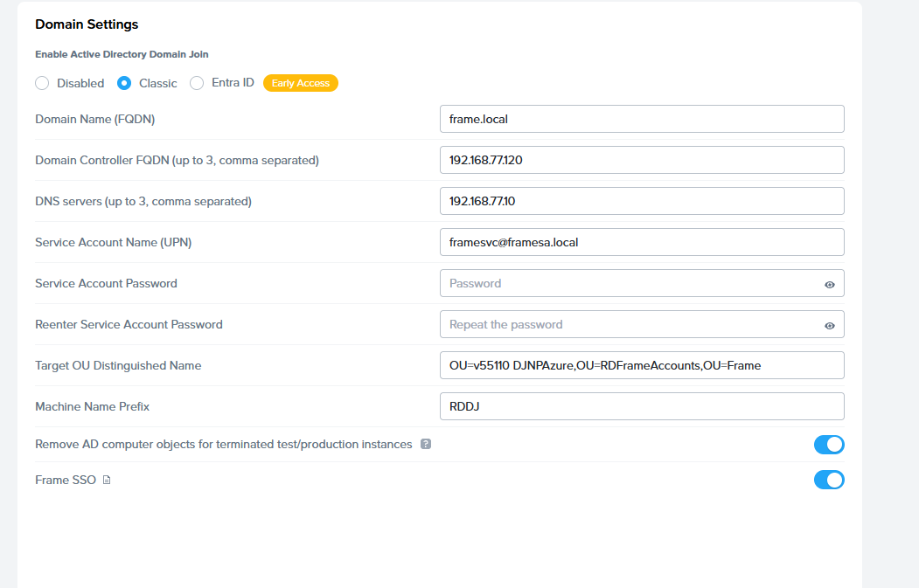Click the Domain Controller FQDN input

point(641,160)
